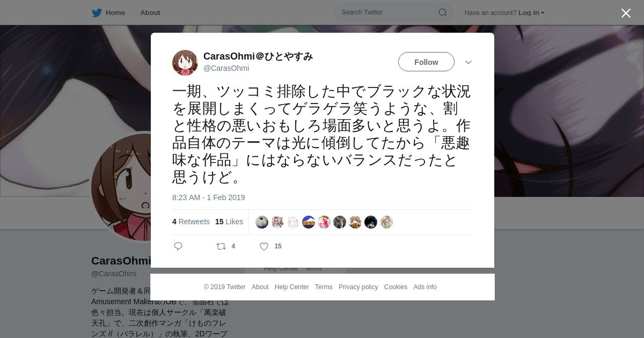Click the search magnifier icon

[443, 12]
